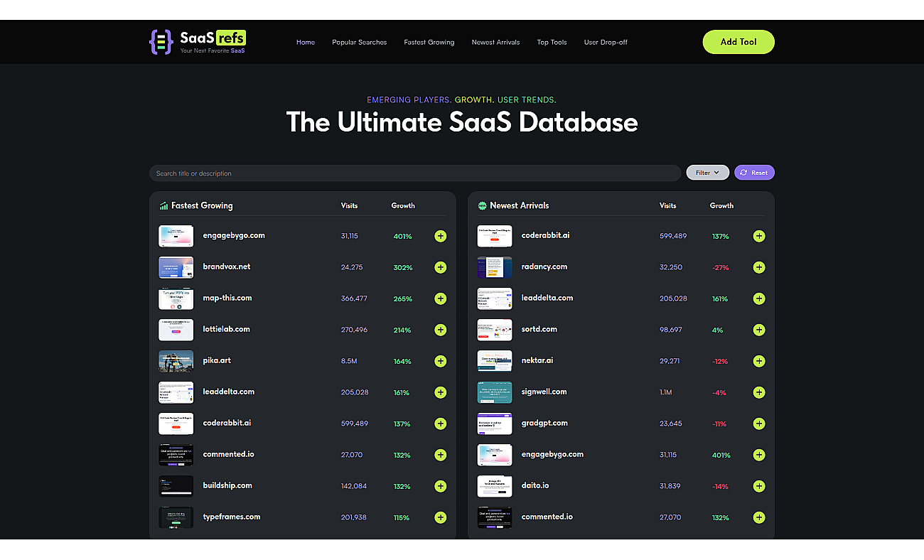Click the buildship.com thumbnail
Screen dimensions: 924x560
[x=176, y=486]
